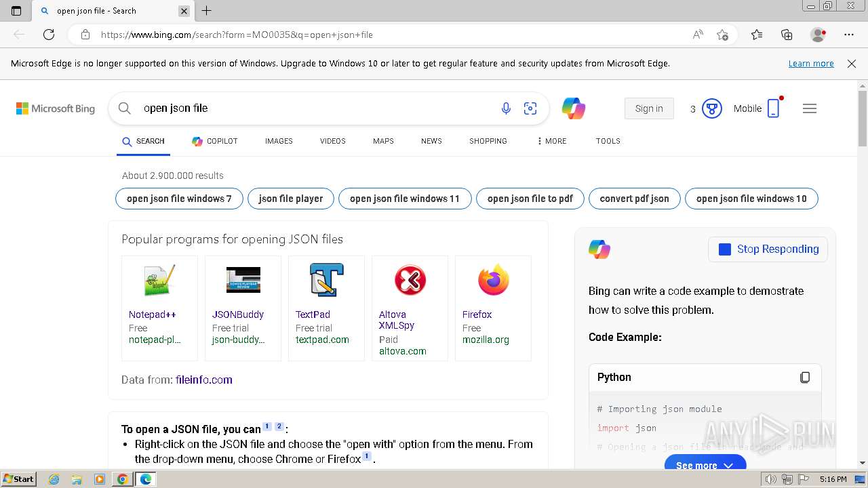Open the fileinfo.com source link
Viewport: 868px width, 488px height.
[203, 380]
